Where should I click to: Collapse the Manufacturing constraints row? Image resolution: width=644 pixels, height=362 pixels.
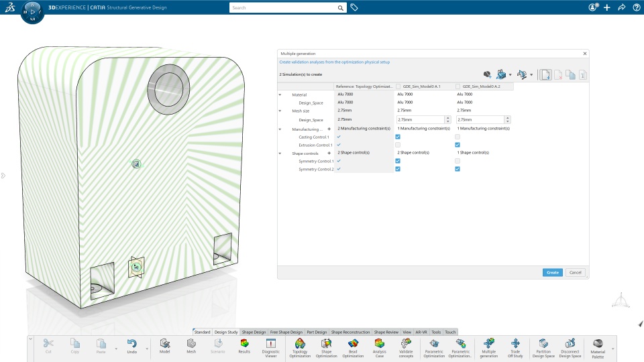pos(280,129)
